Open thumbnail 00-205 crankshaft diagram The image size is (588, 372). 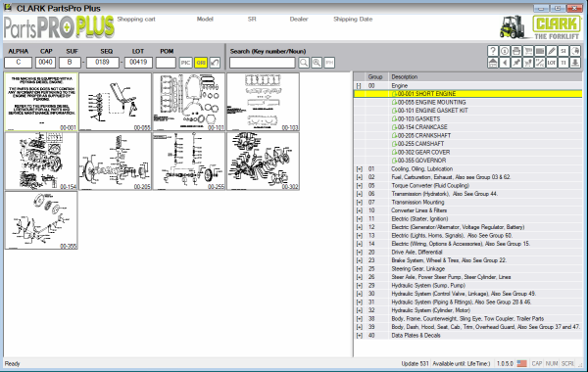click(x=115, y=162)
